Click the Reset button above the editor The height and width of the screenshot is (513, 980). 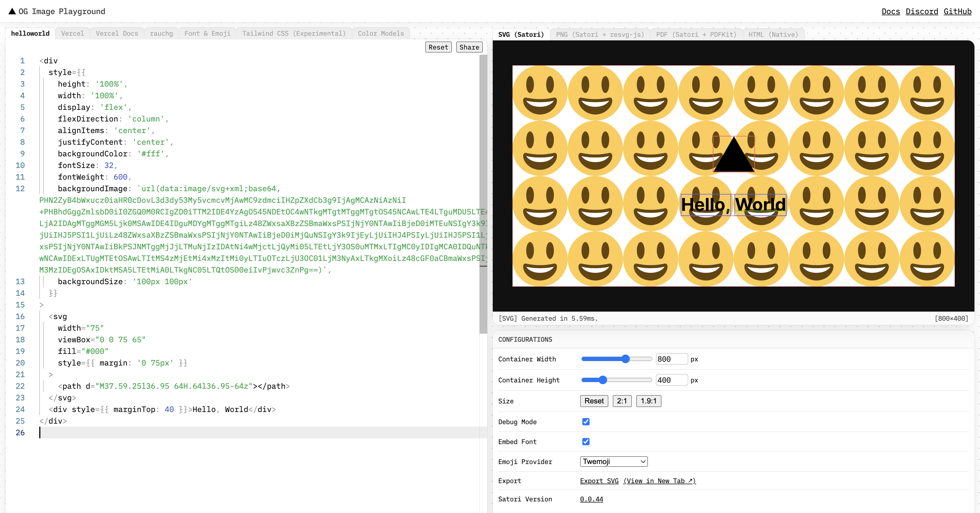(x=438, y=47)
